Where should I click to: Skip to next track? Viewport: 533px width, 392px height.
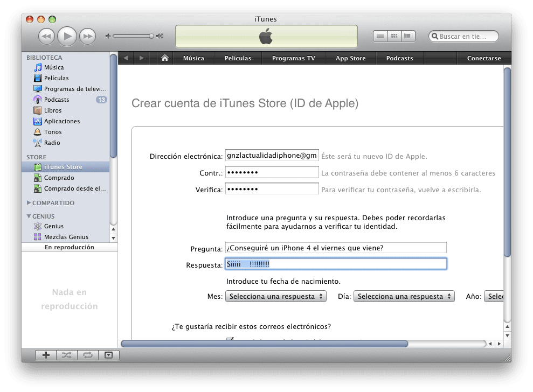pos(88,36)
